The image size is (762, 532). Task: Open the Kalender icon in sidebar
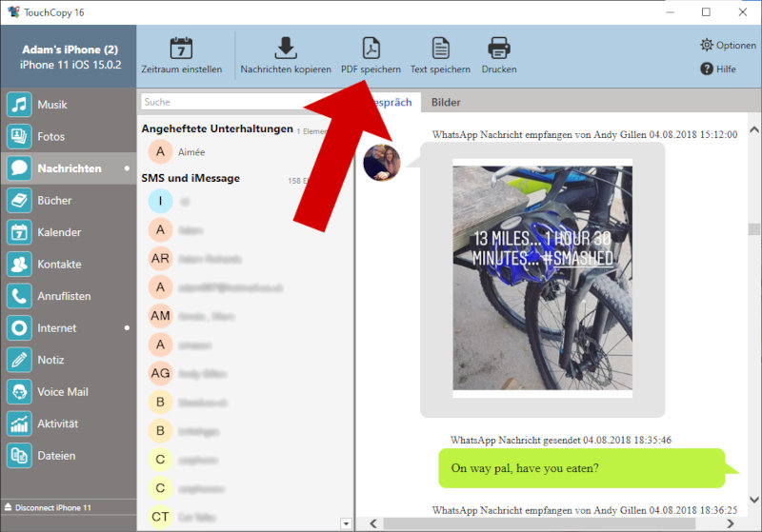[19, 232]
